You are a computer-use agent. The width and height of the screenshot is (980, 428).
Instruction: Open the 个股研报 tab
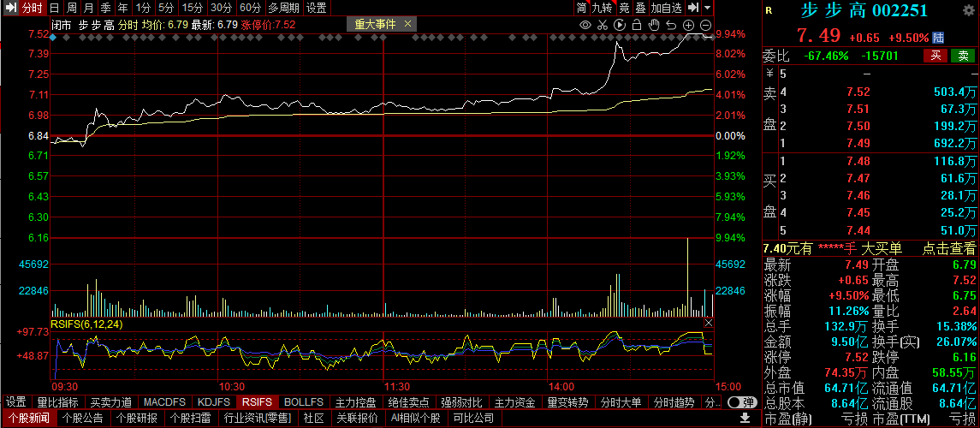138,418
